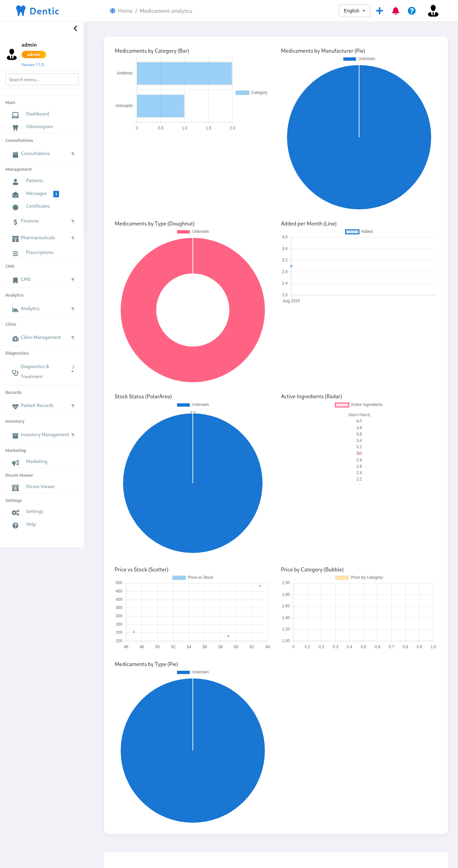Open the user profile avatar icon
The image size is (458, 868).
point(433,11)
